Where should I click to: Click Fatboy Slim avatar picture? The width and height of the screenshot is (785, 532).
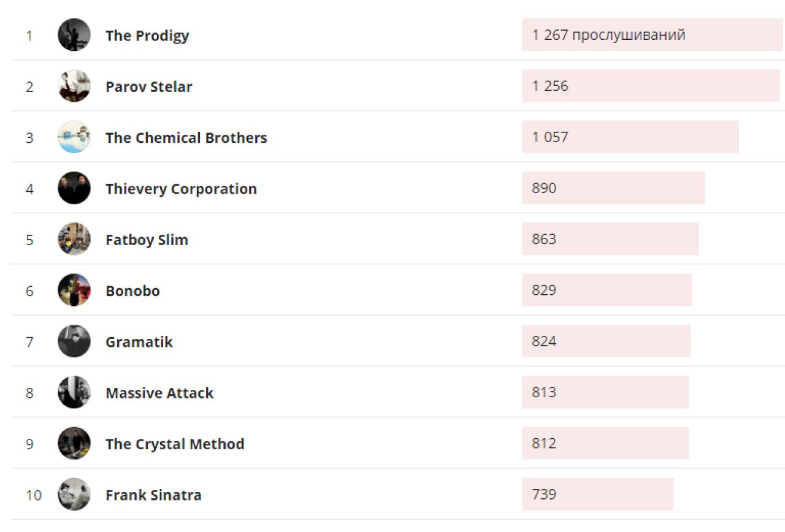[74, 239]
